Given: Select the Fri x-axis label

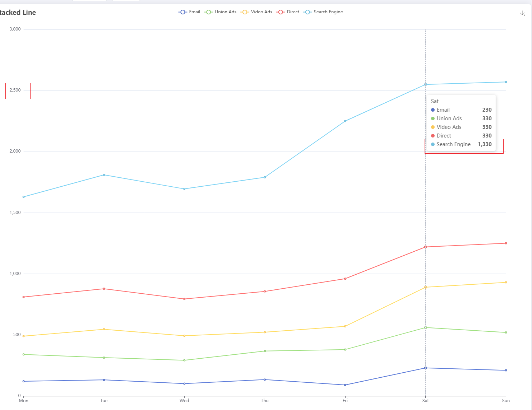Looking at the screenshot, I should pyautogui.click(x=345, y=401).
